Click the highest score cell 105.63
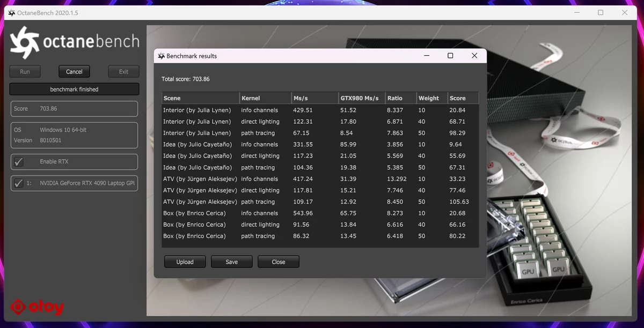644x328 pixels. coord(459,202)
